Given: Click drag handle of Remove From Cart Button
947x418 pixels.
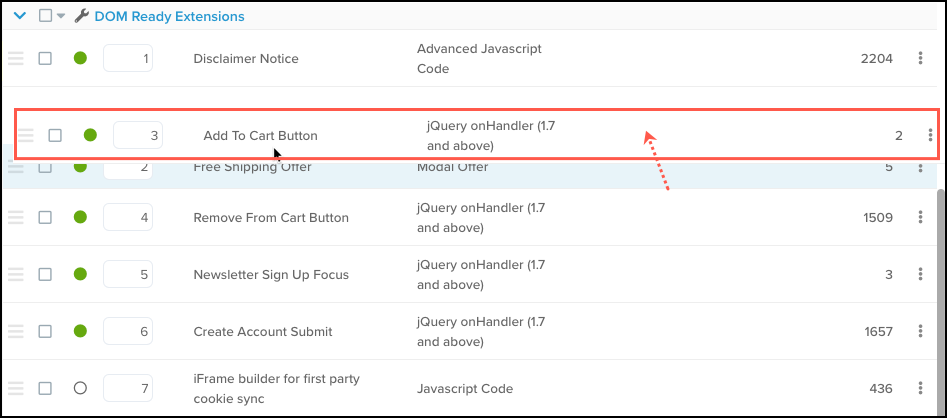Looking at the screenshot, I should click(15, 217).
